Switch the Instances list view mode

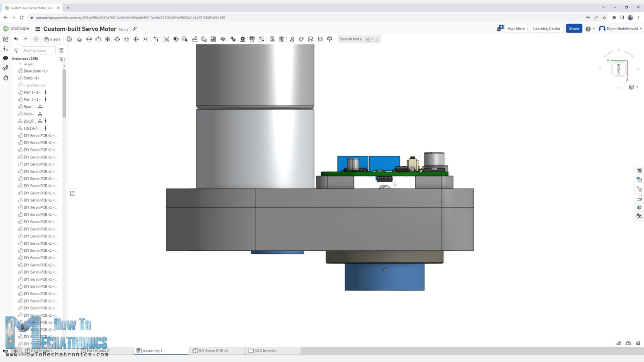(x=62, y=50)
